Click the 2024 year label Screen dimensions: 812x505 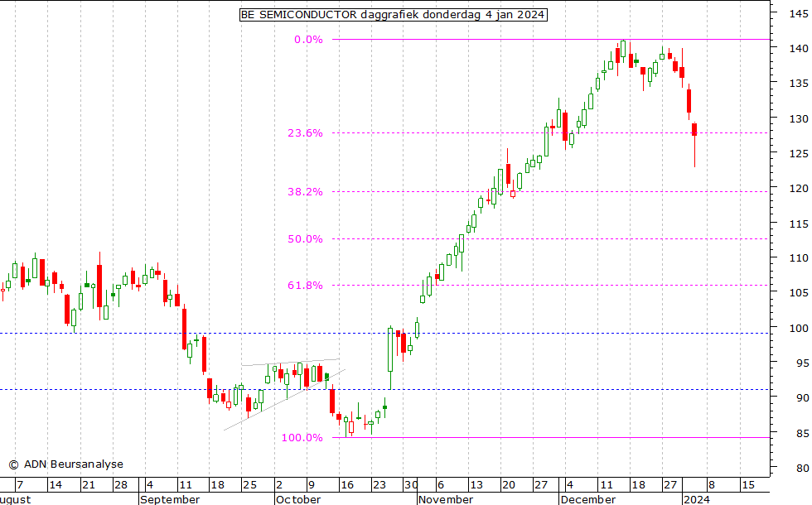tap(697, 500)
